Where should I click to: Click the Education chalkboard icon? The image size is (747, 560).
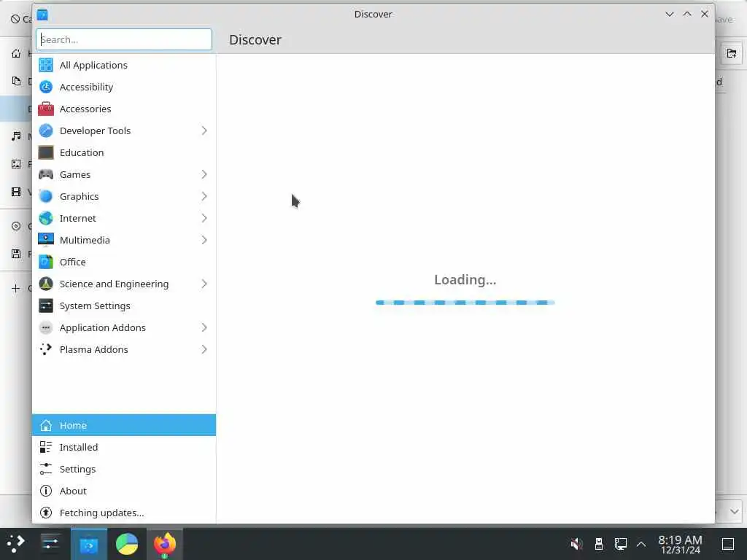pos(46,152)
